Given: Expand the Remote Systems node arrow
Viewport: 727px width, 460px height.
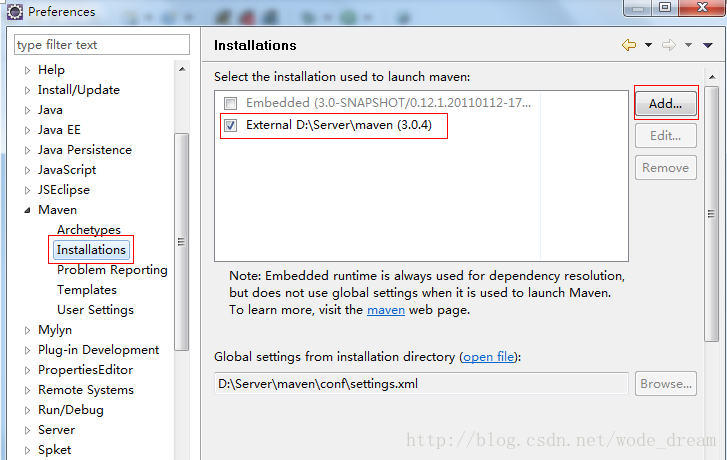Looking at the screenshot, I should (x=27, y=390).
